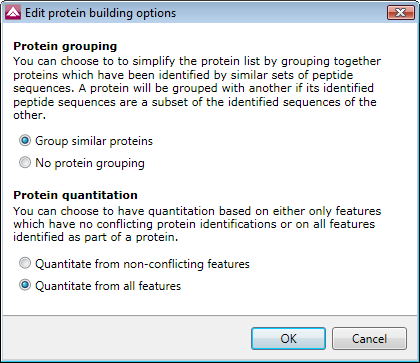Click the "Quantitate from non-conflicting features" label
420x363 pixels.
tap(142, 264)
